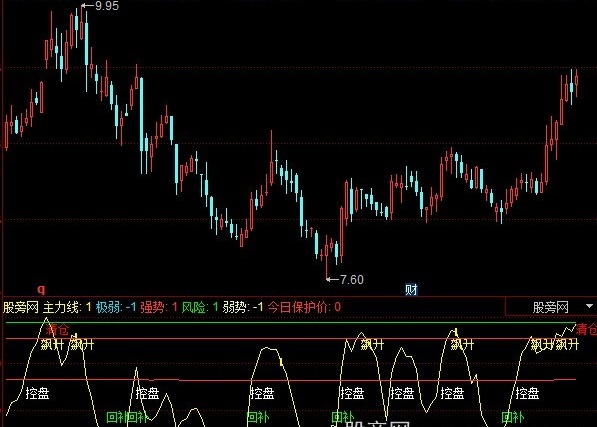Image resolution: width=597 pixels, height=427 pixels.
Task: Click the yellow 股旁网 indicator name in the legend
Action: 21,307
